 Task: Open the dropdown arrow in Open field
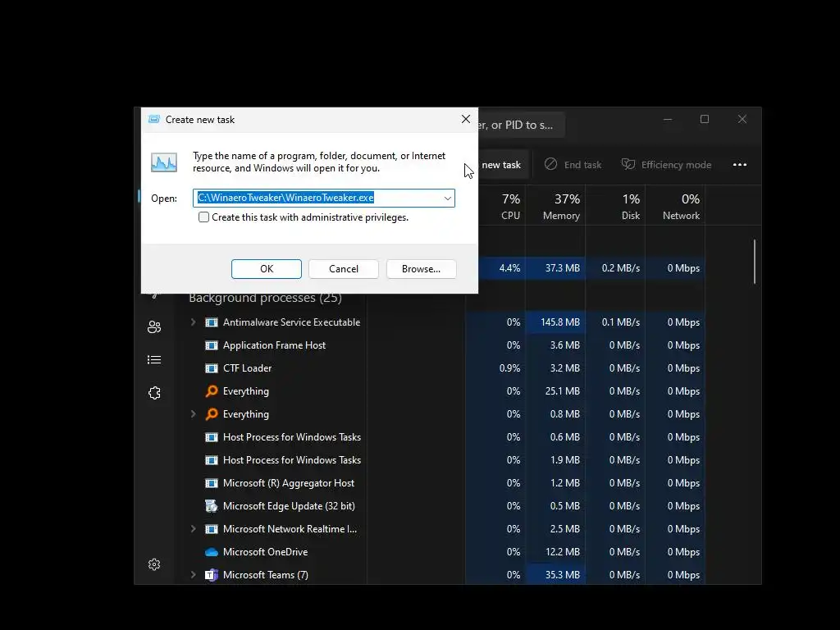[x=447, y=199]
